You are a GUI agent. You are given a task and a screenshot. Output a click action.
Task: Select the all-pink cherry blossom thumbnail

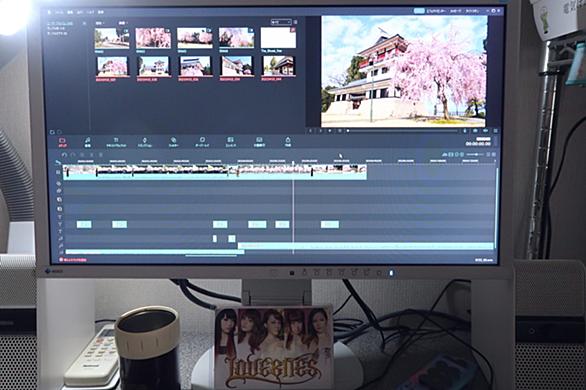click(153, 37)
